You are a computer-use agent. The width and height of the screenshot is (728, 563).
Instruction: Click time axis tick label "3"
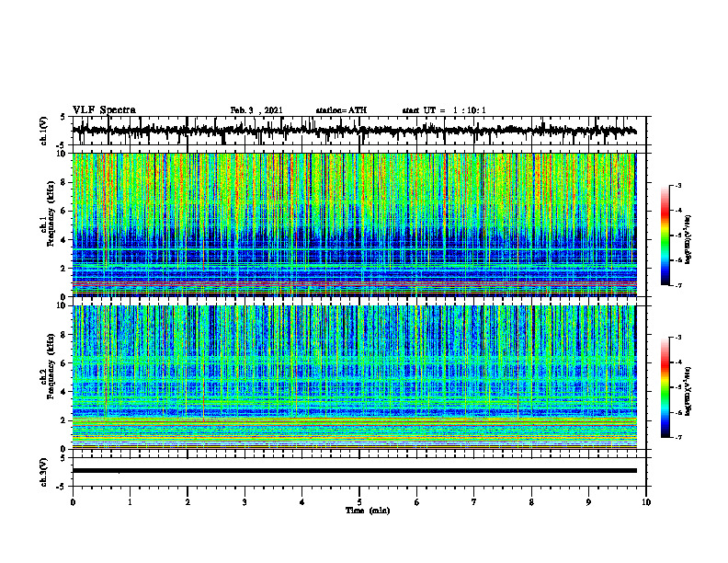pos(245,502)
